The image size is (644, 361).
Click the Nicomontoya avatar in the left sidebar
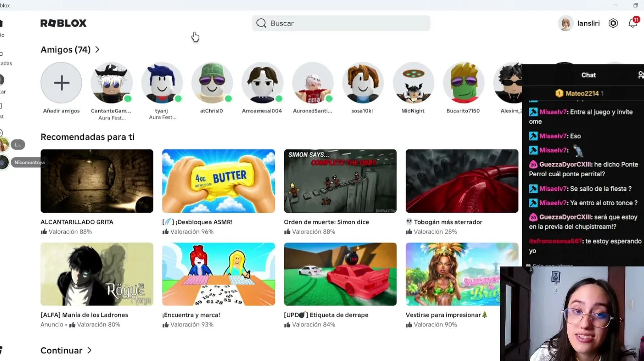(x=4, y=162)
